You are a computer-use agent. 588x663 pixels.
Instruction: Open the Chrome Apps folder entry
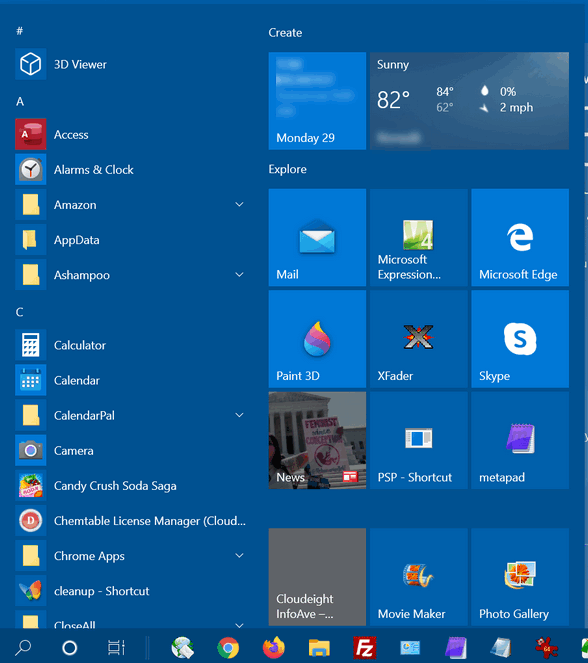tap(131, 556)
